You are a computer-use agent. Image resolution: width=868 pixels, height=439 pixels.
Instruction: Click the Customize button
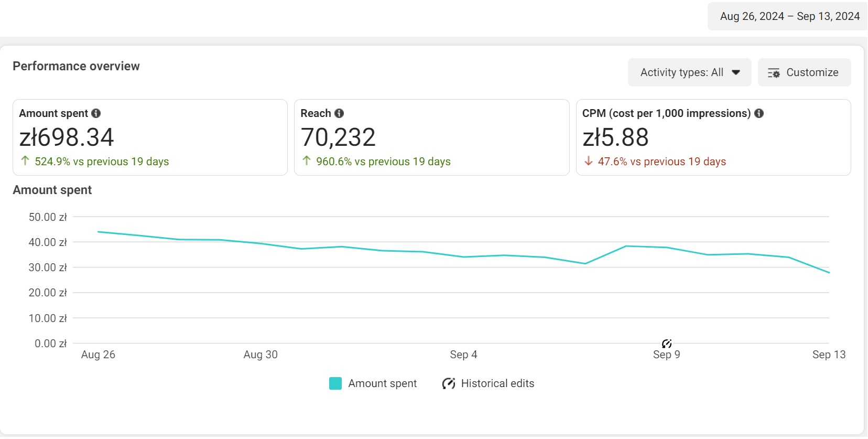click(804, 72)
